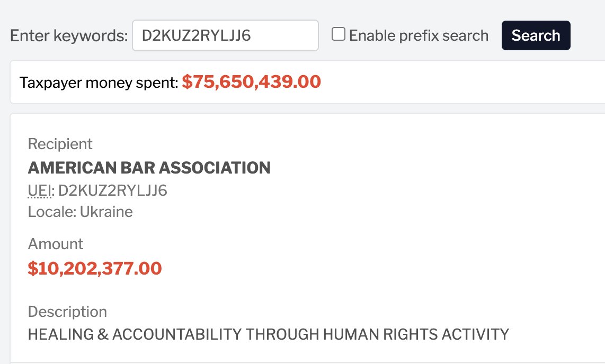605x364 pixels.
Task: Click the "Taxpayer money spent:" label
Action: point(99,83)
